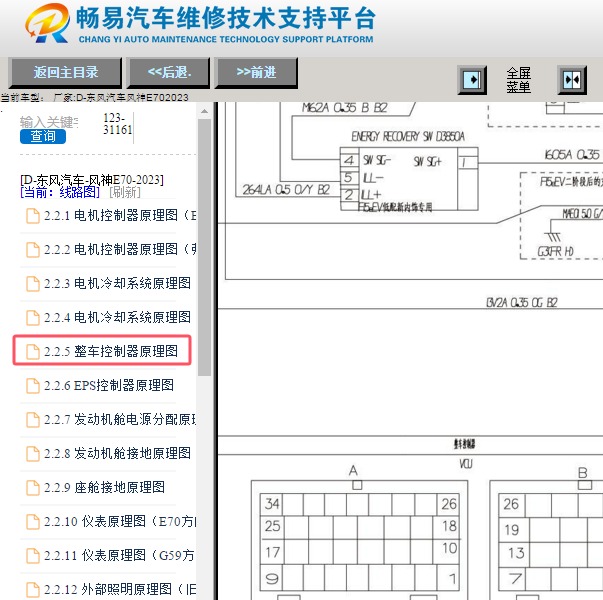
Task: Click document icon beside 2.2.10
Action: (33, 521)
